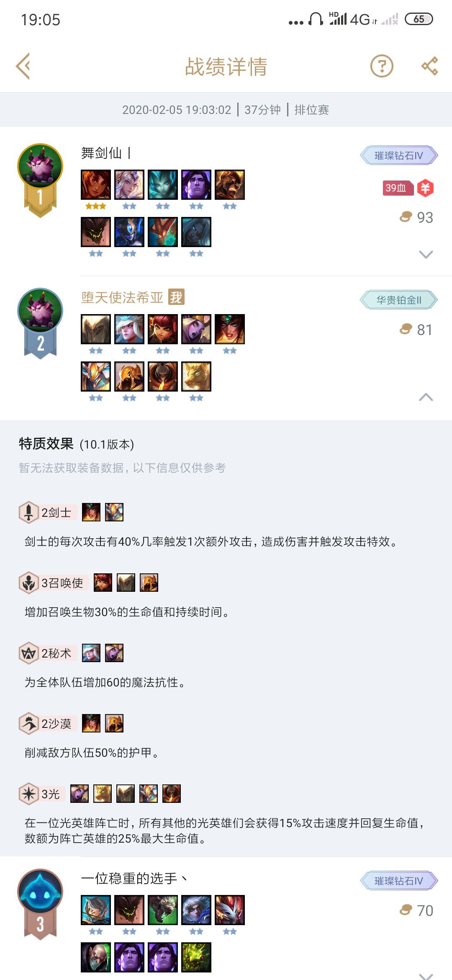The image size is (452, 980).
Task: Expand details for player 一位稳重的选手
Action: [426, 976]
